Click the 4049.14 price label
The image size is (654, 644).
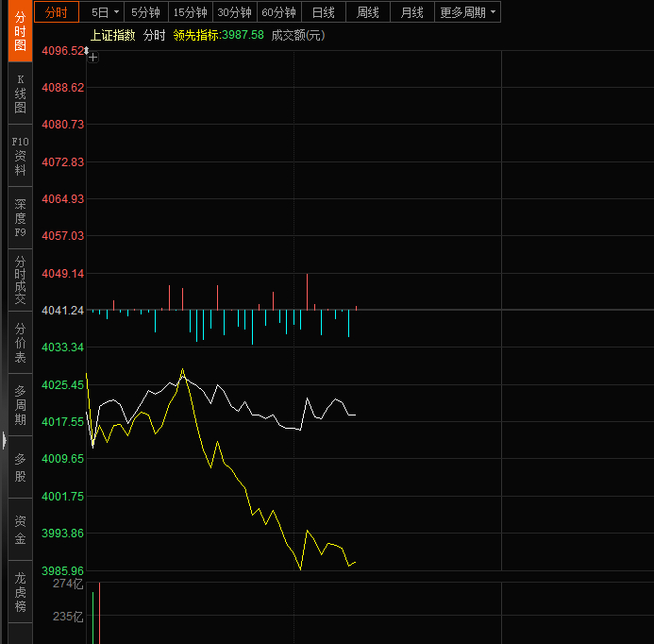point(63,274)
